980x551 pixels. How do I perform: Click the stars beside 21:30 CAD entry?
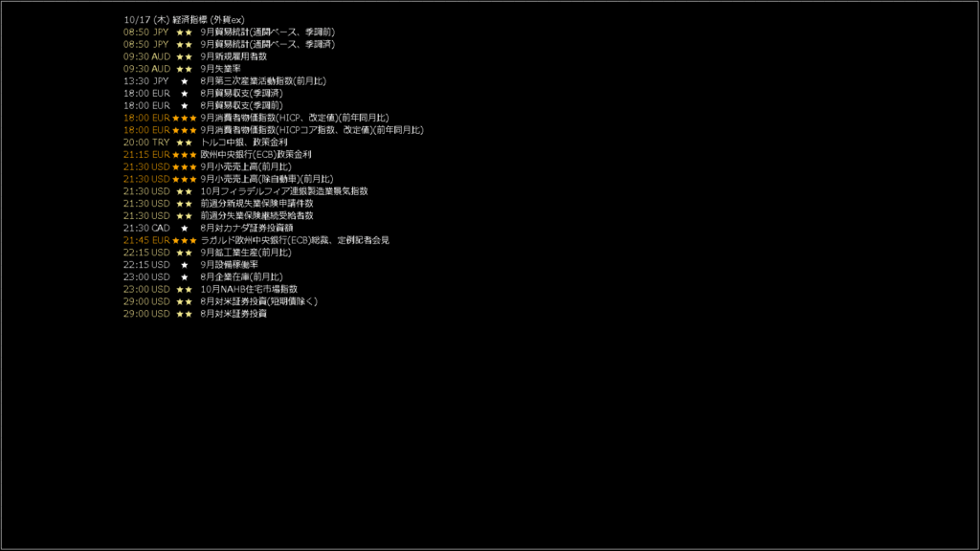pyautogui.click(x=185, y=228)
